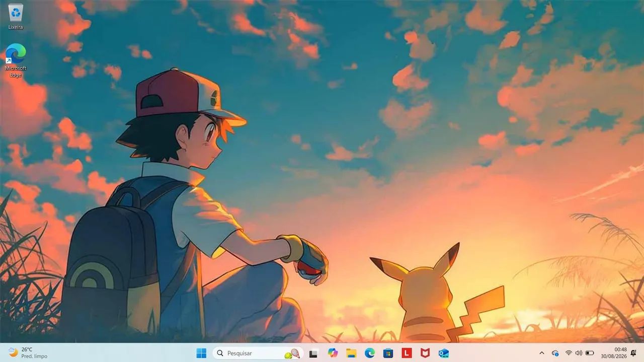Open the notifications bell with do-not-disturb

tap(633, 353)
